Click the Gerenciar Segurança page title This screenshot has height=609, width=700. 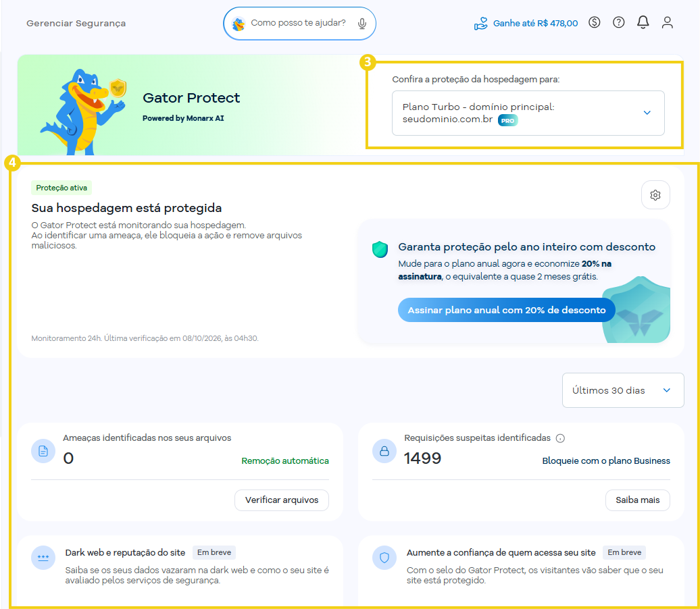(76, 23)
